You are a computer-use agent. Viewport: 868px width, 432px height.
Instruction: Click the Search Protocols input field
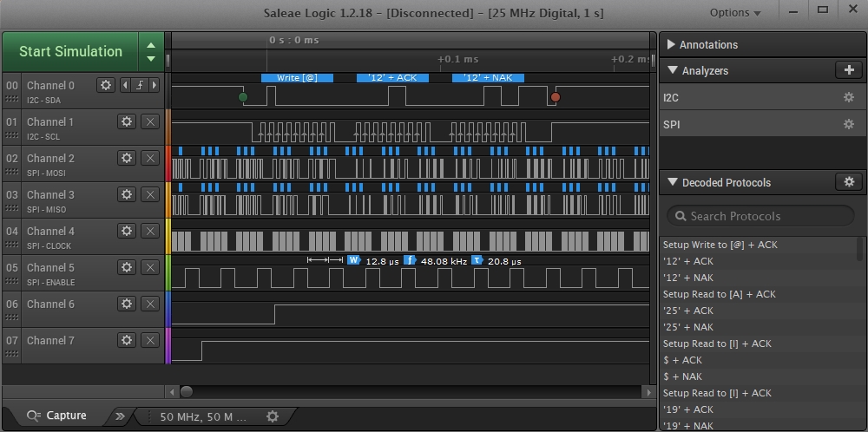pyautogui.click(x=760, y=216)
